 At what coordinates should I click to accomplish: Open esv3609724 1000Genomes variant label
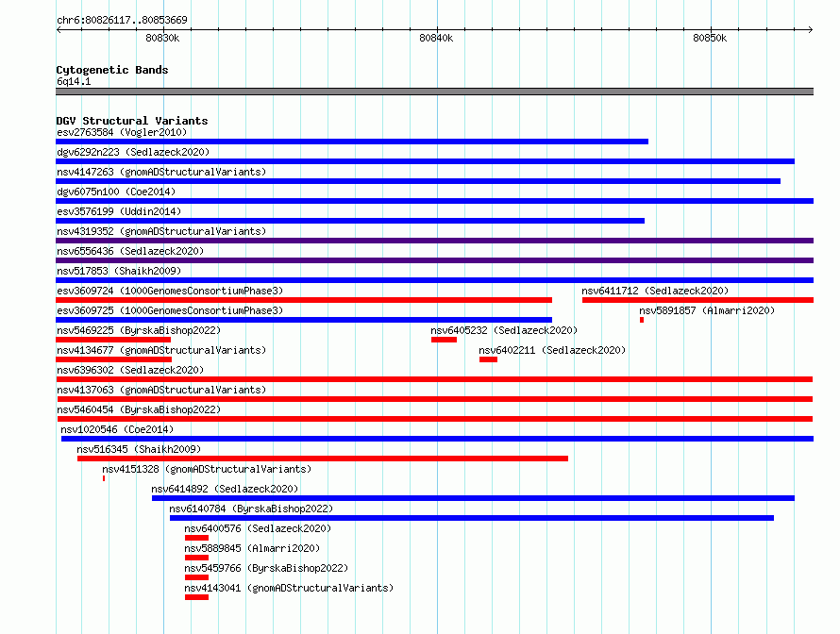click(170, 291)
